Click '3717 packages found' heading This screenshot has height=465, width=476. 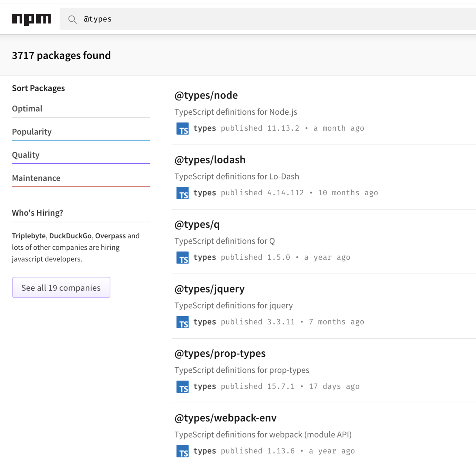61,55
